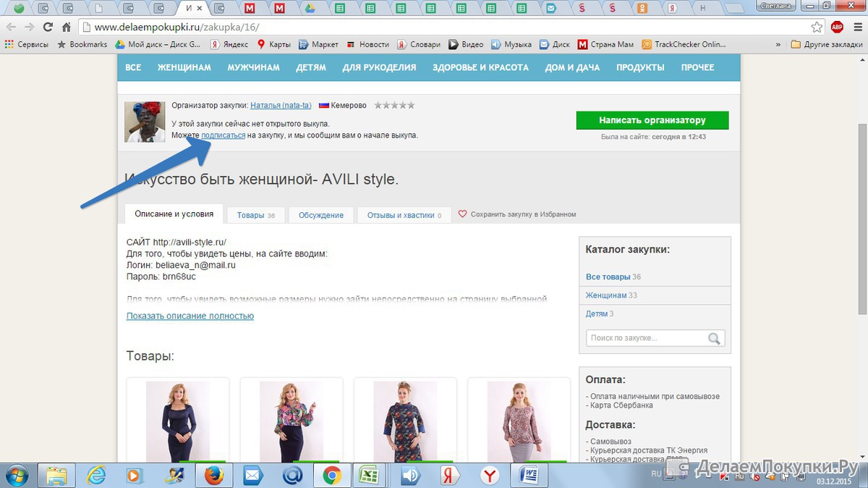Bookmark this page with the star icon

point(817,28)
